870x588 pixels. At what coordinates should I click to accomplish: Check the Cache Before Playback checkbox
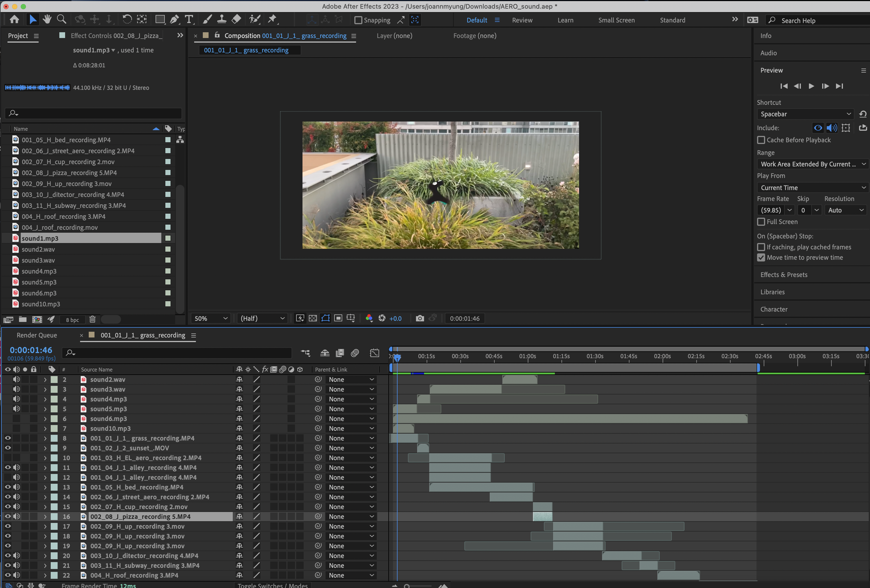761,140
